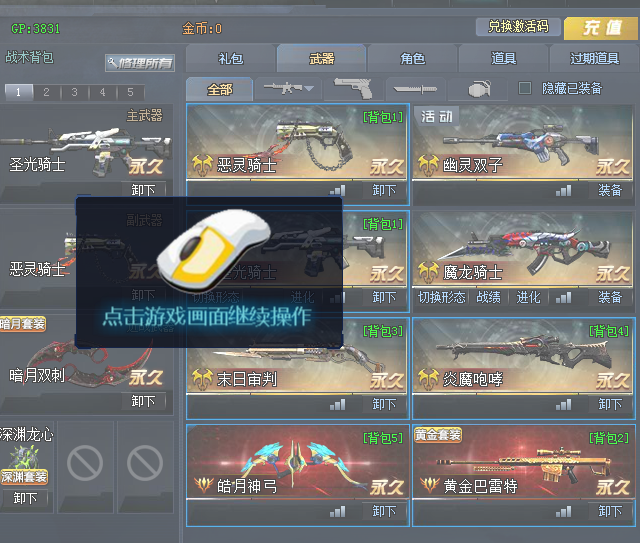
Task: Open 战绩 for 魔龙骑士
Action: click(x=488, y=297)
